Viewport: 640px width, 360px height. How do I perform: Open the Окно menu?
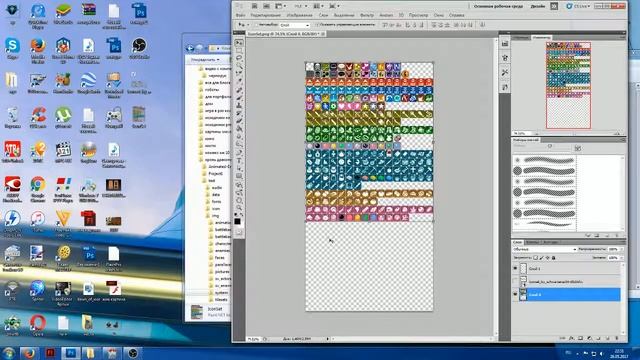tap(439, 15)
